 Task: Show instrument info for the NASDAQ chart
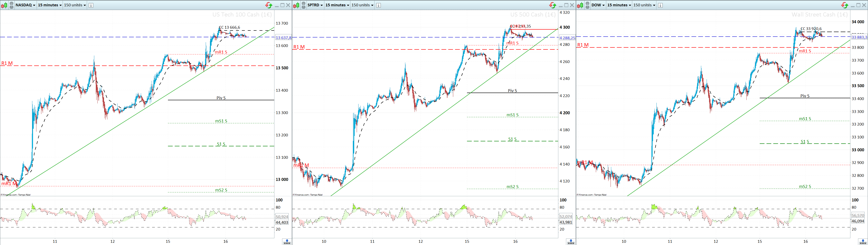91,5
